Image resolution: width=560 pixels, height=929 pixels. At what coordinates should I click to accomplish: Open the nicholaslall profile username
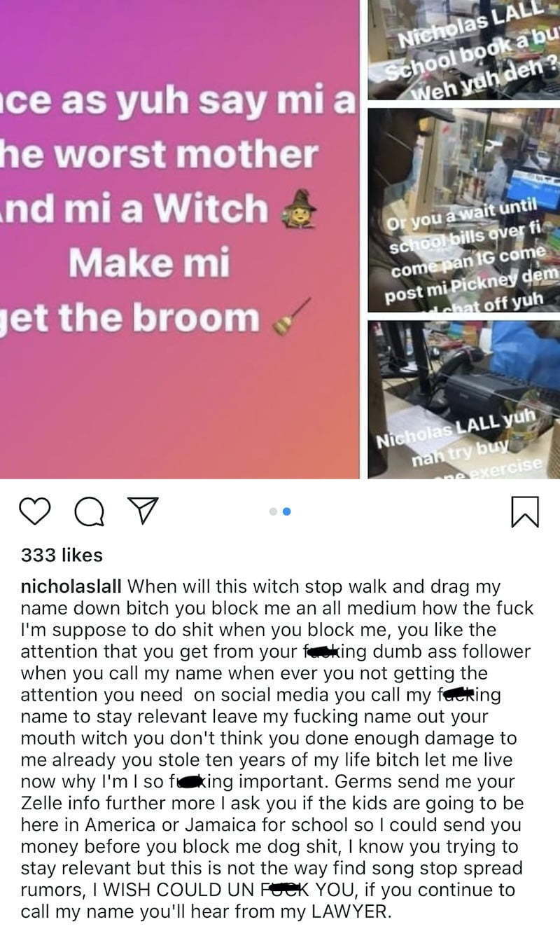[x=71, y=585]
